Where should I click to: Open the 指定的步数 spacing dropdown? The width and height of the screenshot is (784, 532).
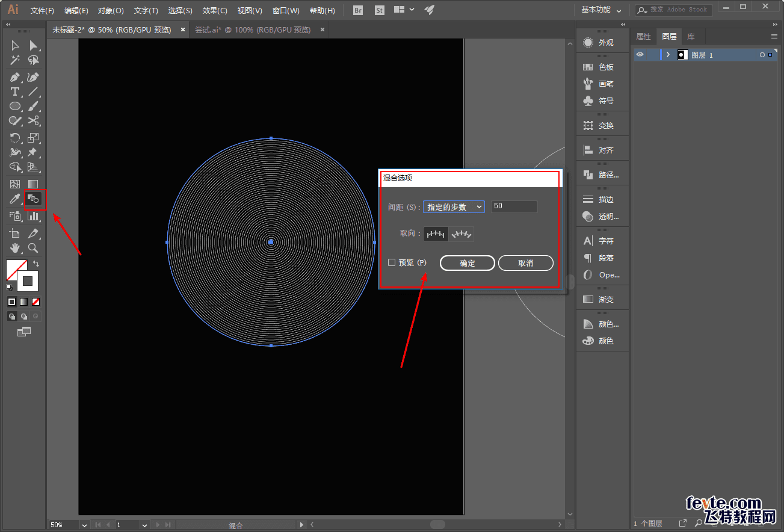(x=454, y=207)
